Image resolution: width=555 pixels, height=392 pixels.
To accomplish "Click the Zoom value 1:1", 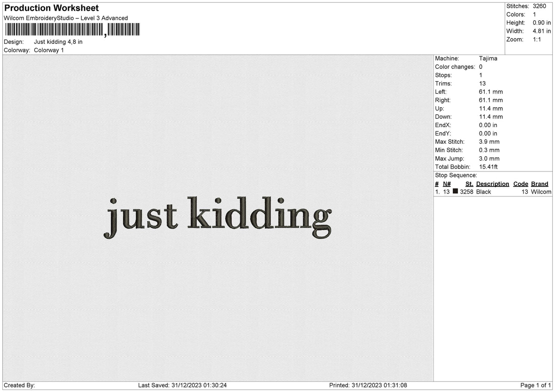I will [537, 39].
